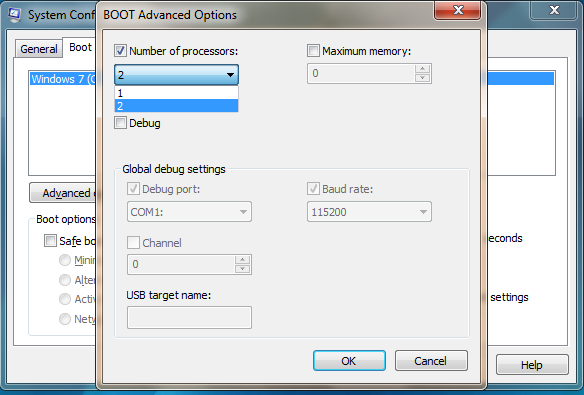Click Channel spinner down arrow

click(x=242, y=268)
